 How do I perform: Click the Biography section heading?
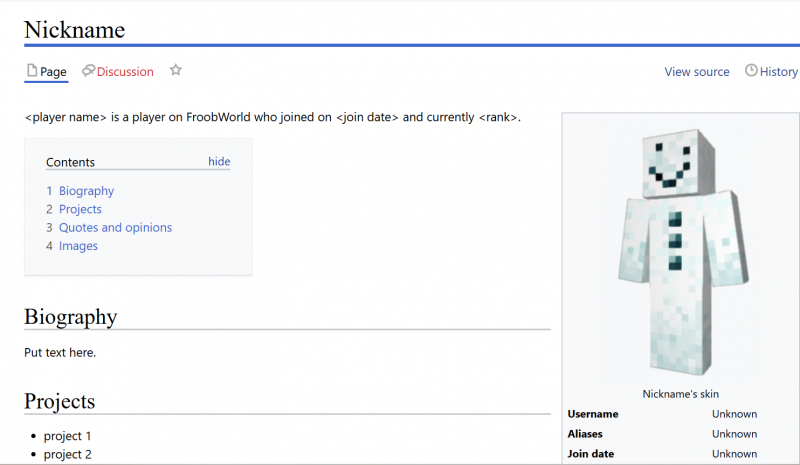70,317
